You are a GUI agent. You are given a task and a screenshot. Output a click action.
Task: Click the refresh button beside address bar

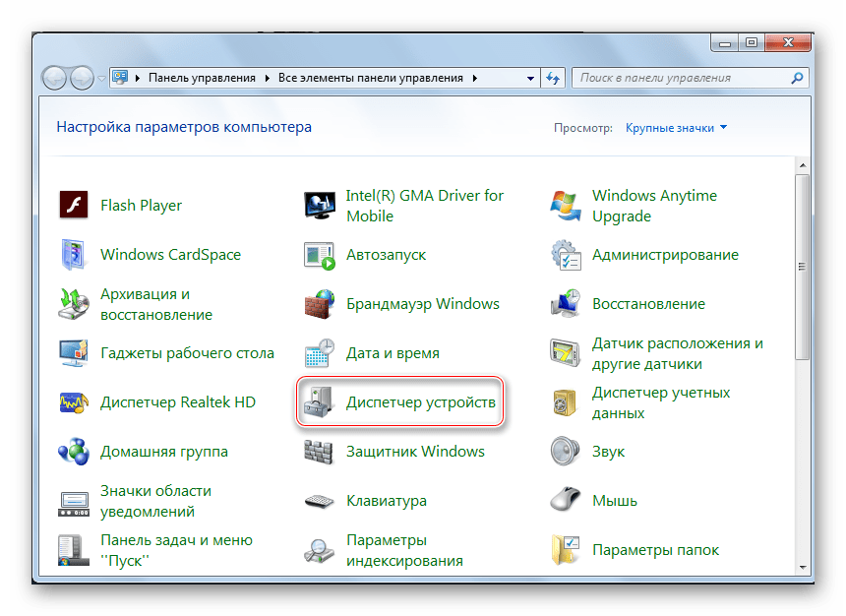pyautogui.click(x=553, y=78)
